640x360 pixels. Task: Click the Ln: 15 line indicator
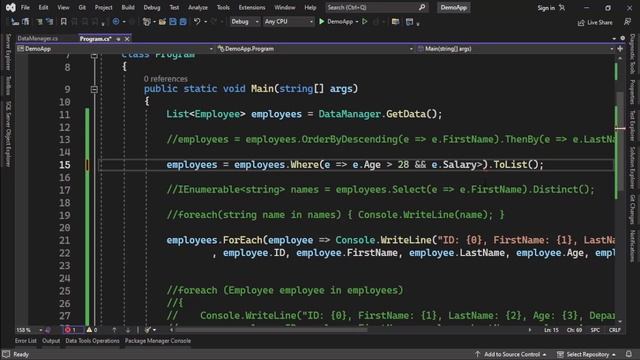pos(551,330)
